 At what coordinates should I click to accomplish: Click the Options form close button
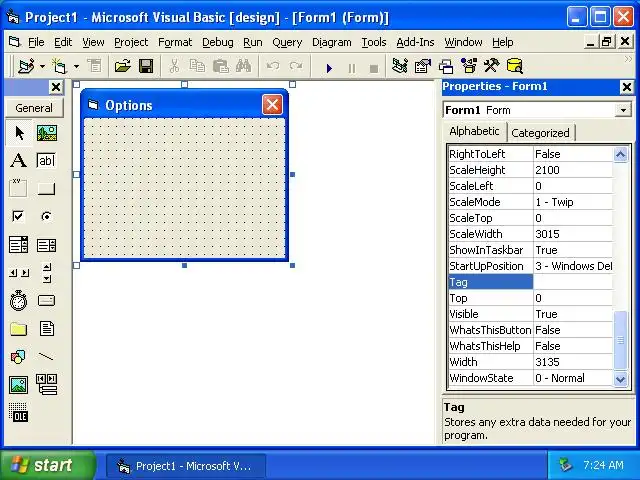[272, 105]
